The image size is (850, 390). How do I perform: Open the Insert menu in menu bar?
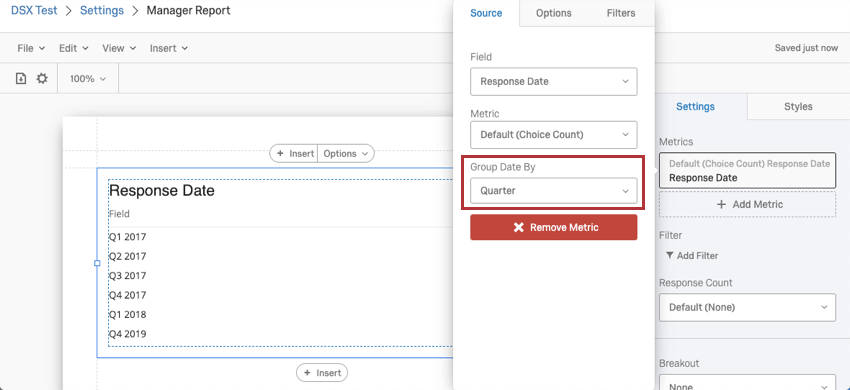click(169, 48)
